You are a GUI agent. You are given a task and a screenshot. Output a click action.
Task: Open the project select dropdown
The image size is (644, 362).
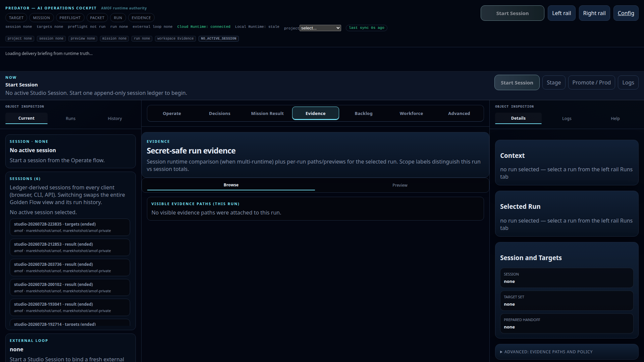pyautogui.click(x=320, y=28)
